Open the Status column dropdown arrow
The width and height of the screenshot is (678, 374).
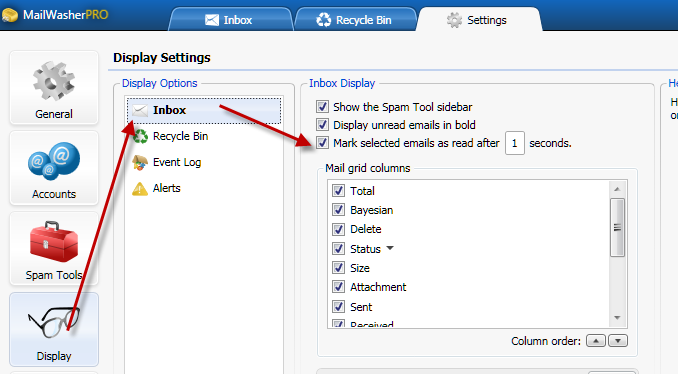(390, 248)
